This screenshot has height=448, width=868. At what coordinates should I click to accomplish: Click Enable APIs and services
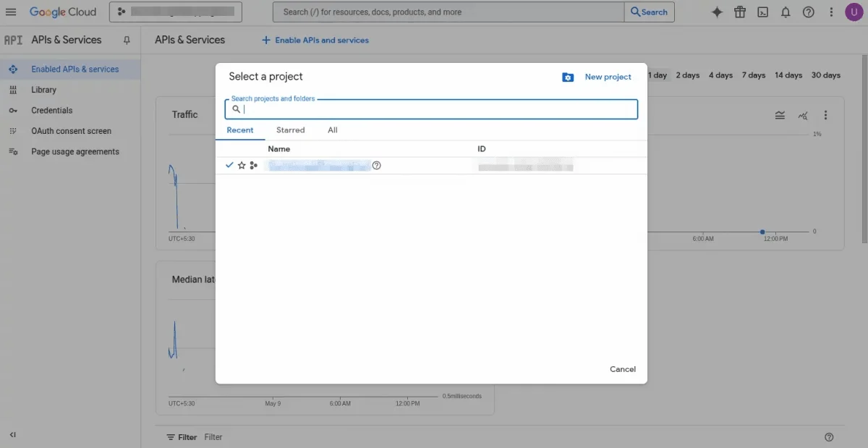[315, 40]
